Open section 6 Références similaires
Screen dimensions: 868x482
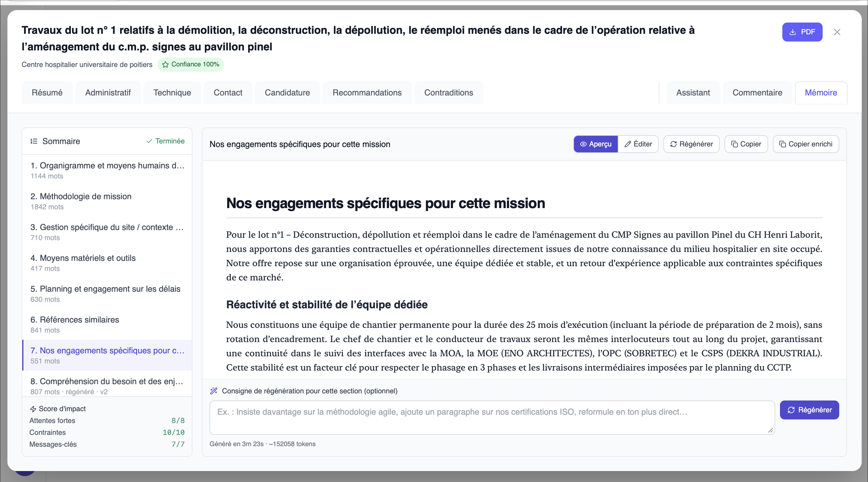pyautogui.click(x=107, y=324)
